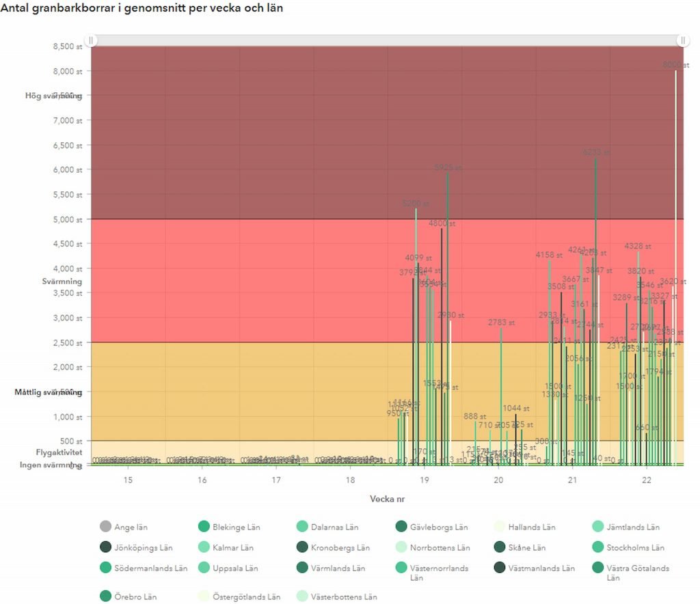Click the Kronobergs Län legend circle marker
This screenshot has height=604, width=700.
tap(301, 547)
